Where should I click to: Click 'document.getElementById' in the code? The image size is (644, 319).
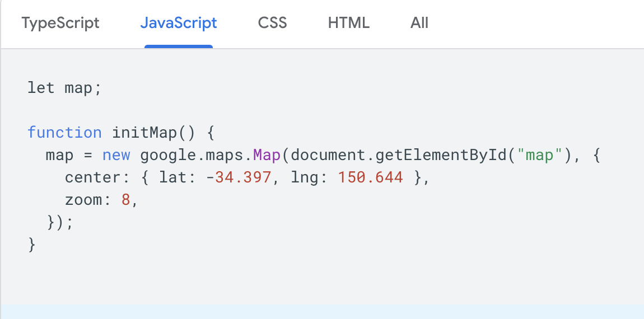(x=400, y=155)
